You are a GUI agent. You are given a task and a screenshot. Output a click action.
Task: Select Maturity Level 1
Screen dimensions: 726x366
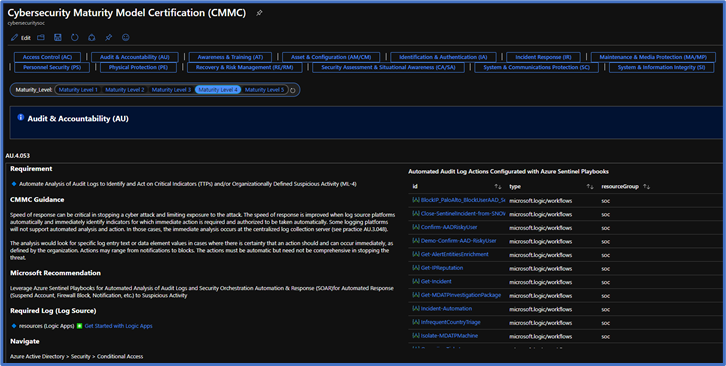tap(78, 90)
